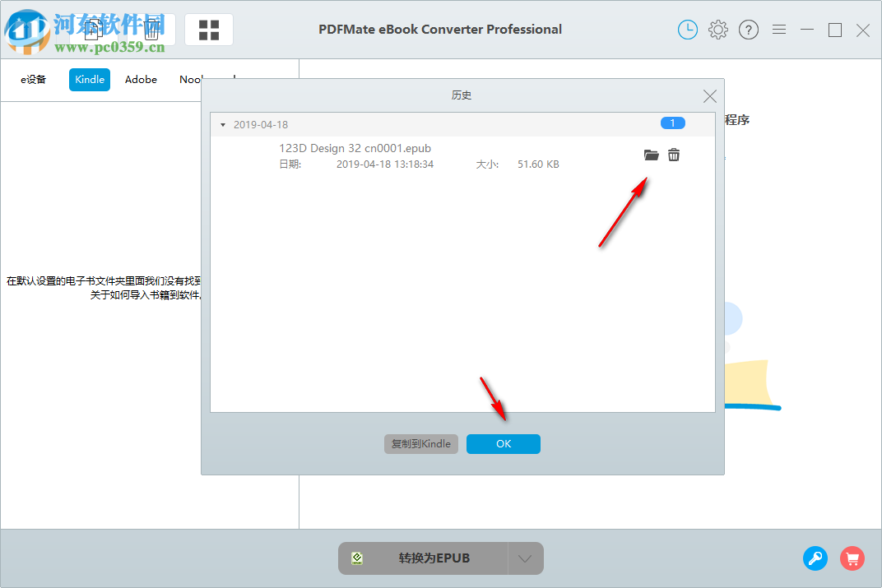Open the output folder for 123D Design epub

651,155
